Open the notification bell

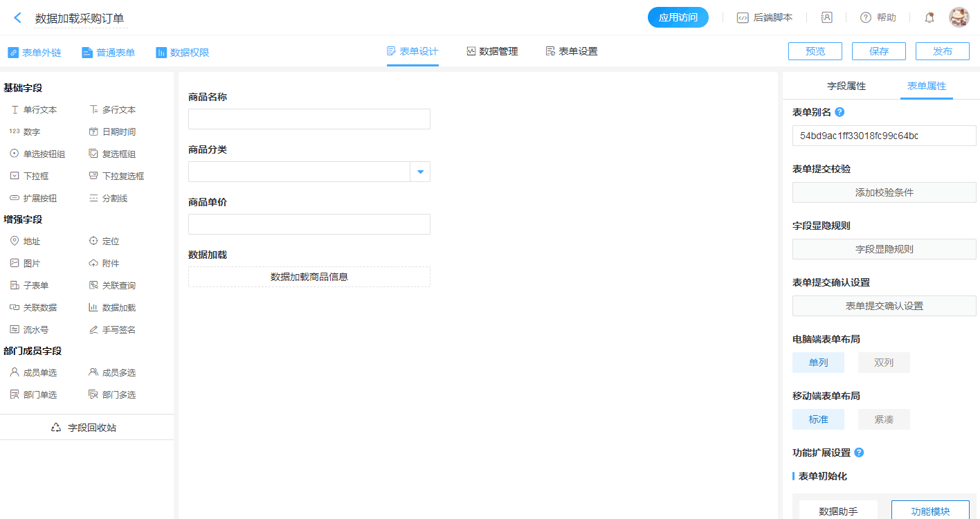click(x=929, y=18)
